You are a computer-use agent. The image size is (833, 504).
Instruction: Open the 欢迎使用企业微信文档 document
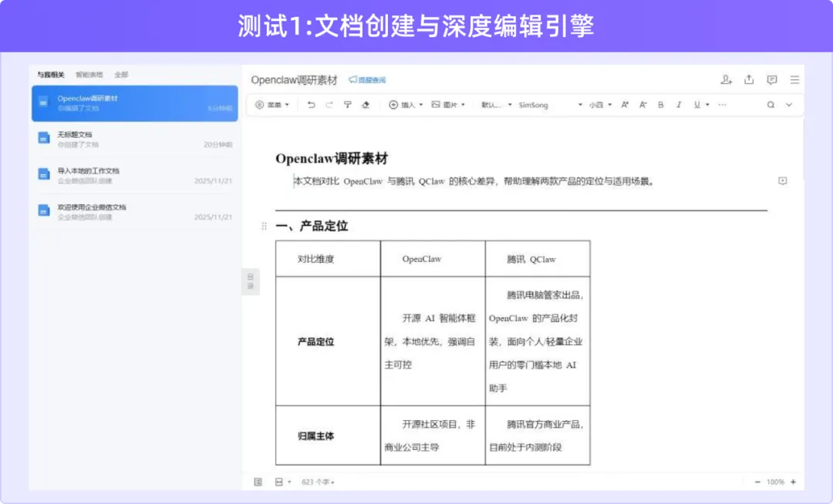click(135, 212)
